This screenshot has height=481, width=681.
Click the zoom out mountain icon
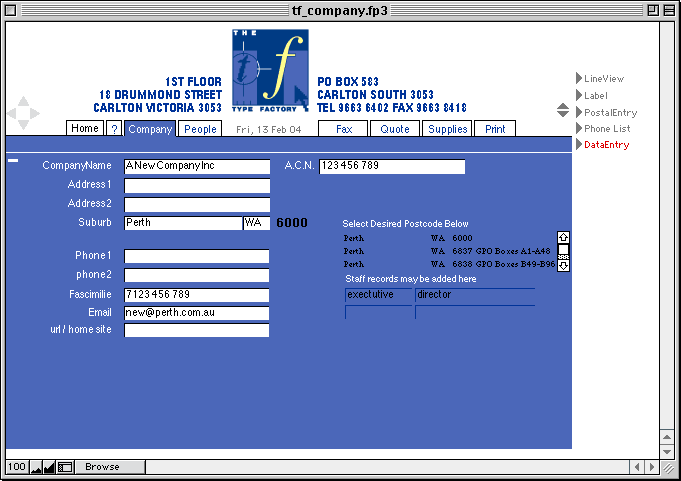37,467
